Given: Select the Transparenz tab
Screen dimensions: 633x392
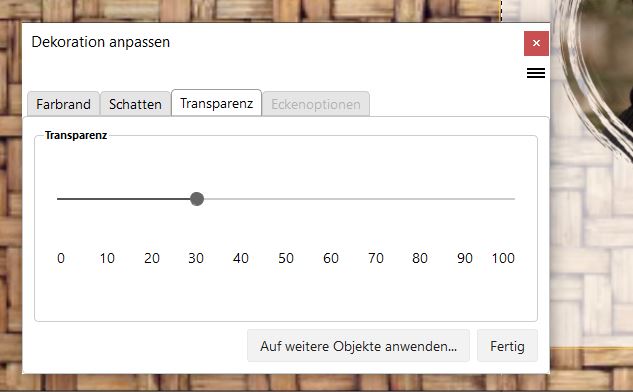Looking at the screenshot, I should [216, 103].
